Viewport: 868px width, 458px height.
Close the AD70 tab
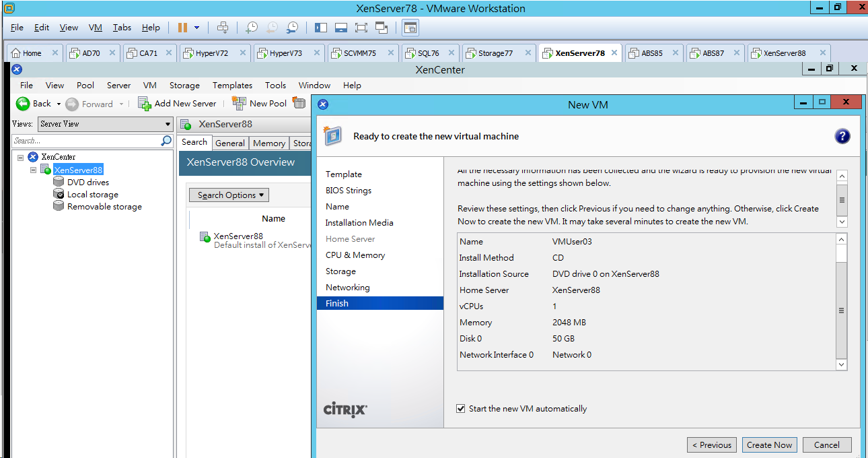pyautogui.click(x=112, y=53)
